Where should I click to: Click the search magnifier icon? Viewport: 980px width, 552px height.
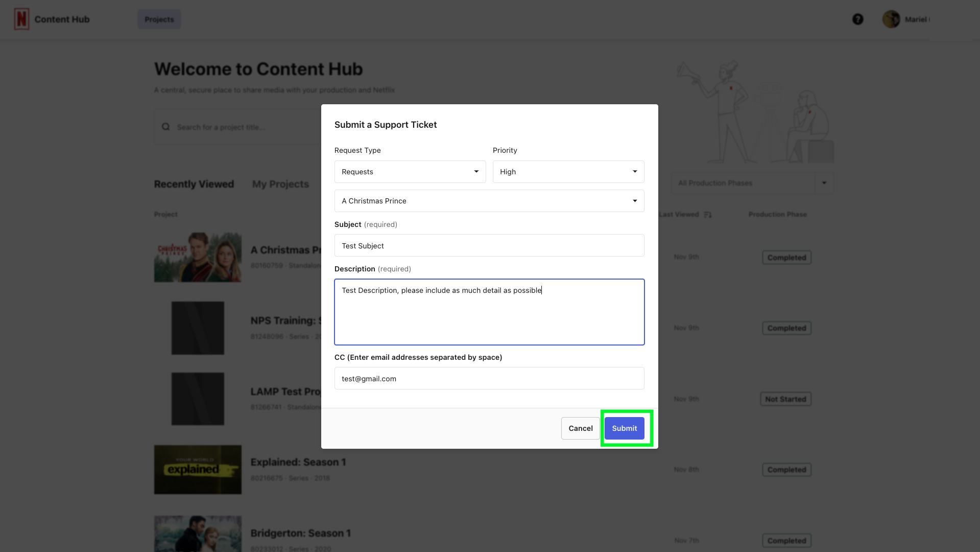point(166,127)
